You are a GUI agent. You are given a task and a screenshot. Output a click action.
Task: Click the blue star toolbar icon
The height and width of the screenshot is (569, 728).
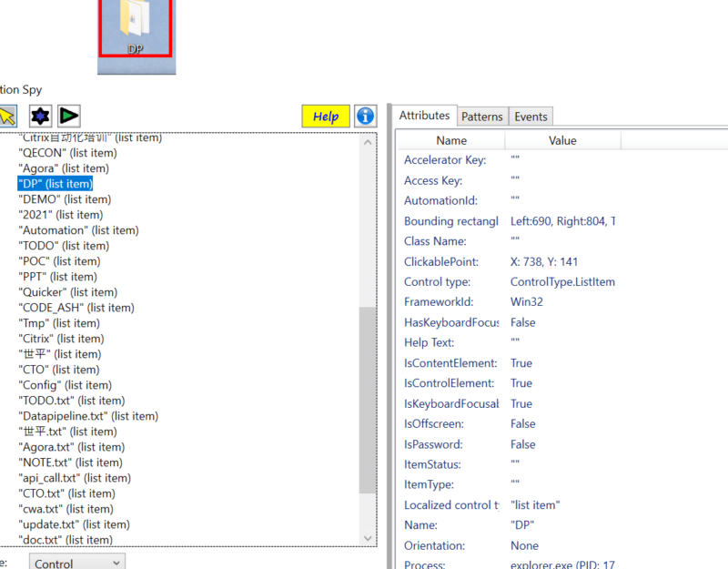coord(40,116)
